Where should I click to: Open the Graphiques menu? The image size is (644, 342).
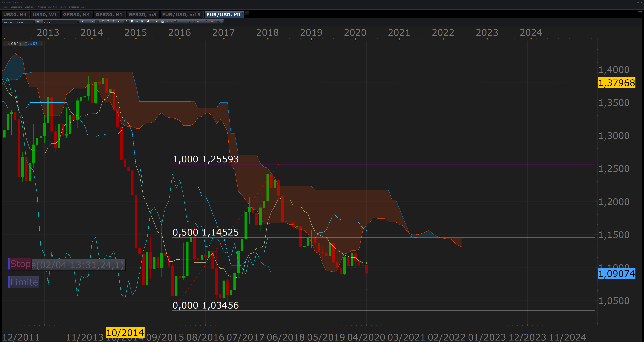[30, 7]
